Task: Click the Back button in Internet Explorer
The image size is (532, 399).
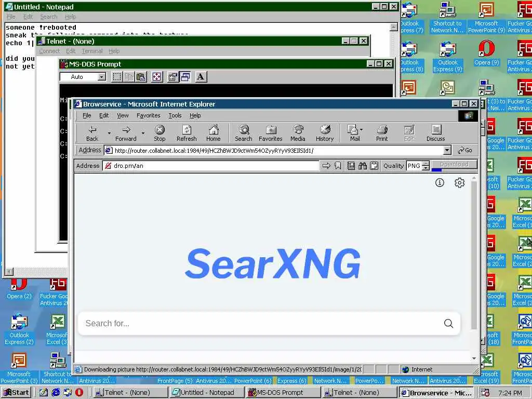Action: click(x=92, y=134)
